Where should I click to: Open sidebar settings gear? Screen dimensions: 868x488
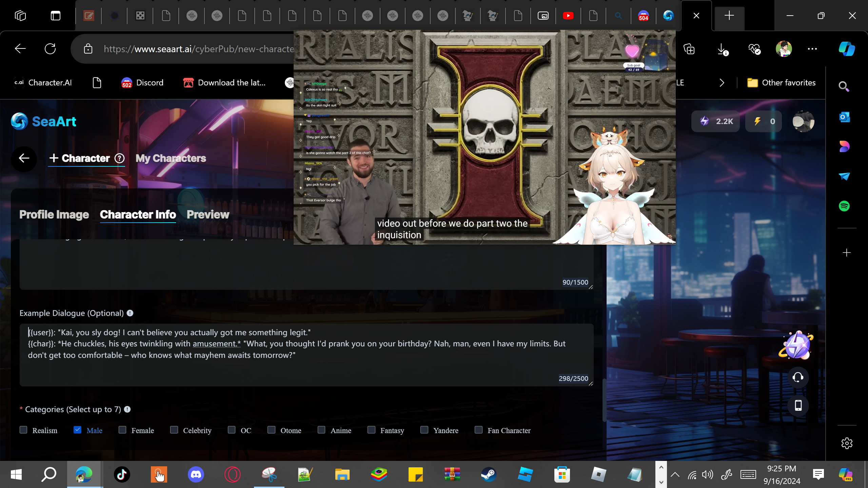tap(847, 443)
